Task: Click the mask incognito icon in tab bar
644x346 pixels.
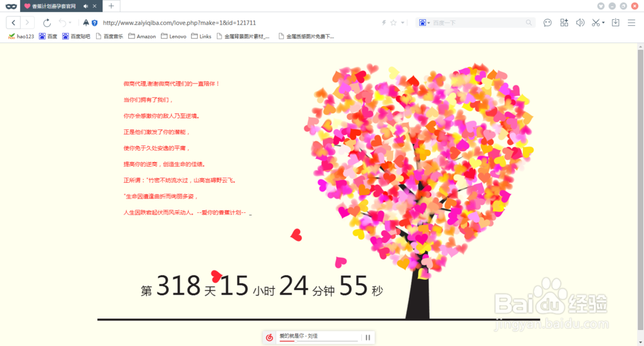Action: (11, 6)
